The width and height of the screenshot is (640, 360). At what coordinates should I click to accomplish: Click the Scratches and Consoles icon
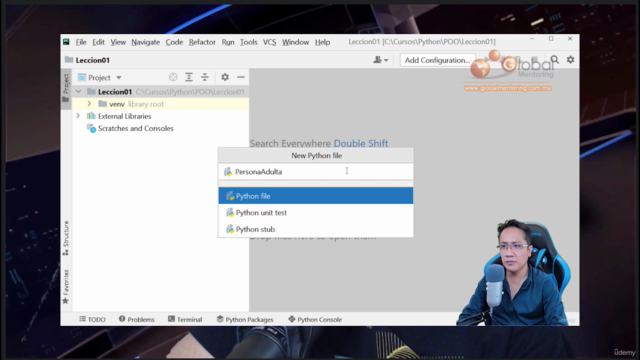coord(91,129)
